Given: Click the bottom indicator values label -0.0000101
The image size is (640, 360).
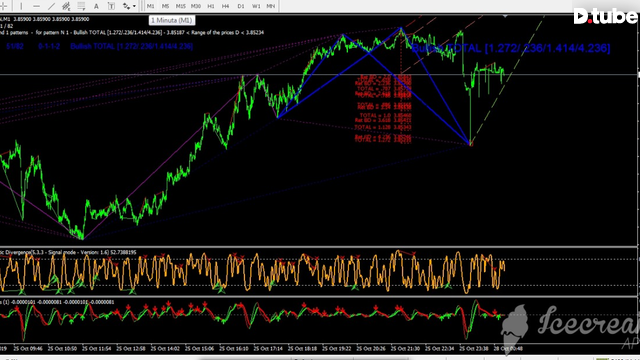Looking at the screenshot, I should 57,302.
